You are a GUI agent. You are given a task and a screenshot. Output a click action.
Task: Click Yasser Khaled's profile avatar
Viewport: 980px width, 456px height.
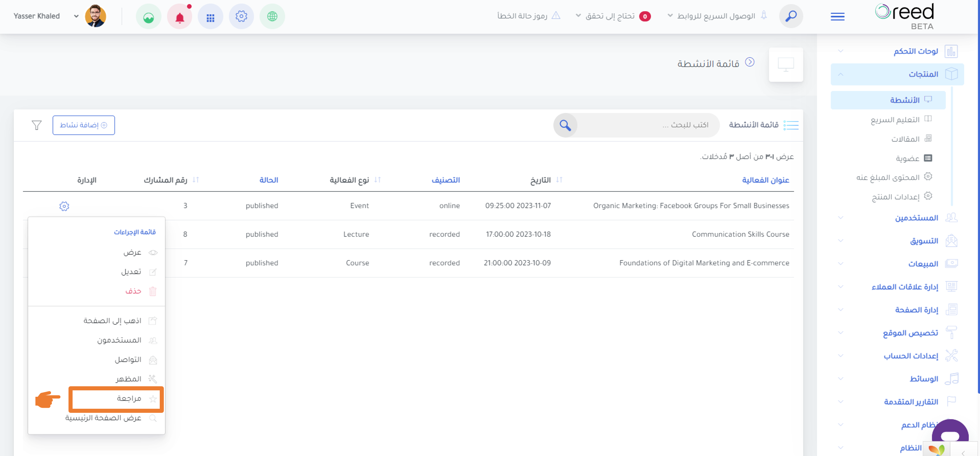[96, 16]
